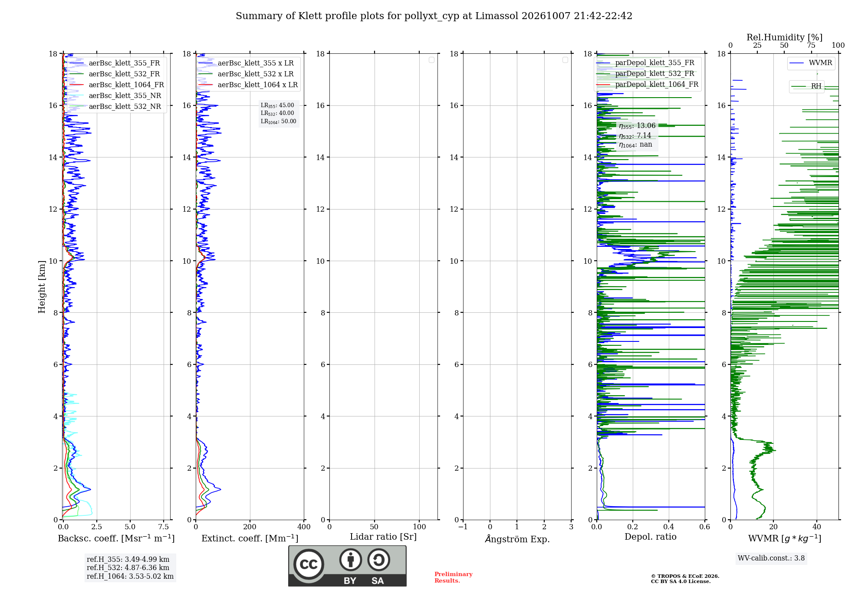Select the WVMR legend entry
The height and width of the screenshot is (590, 868).
pyautogui.click(x=811, y=63)
